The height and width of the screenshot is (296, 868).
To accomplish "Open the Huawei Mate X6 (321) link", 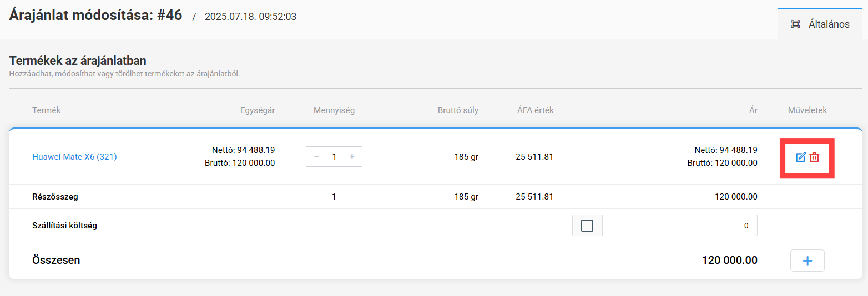I will point(74,157).
